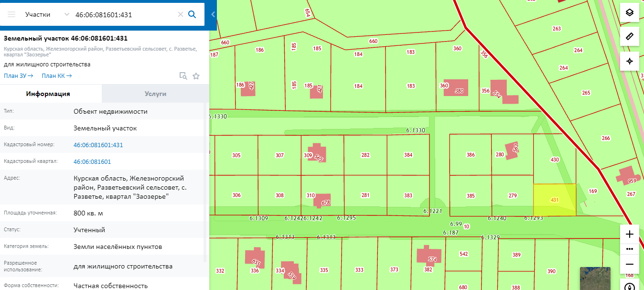Click parcel 306 on the map
The height and width of the screenshot is (290, 644).
[236, 195]
